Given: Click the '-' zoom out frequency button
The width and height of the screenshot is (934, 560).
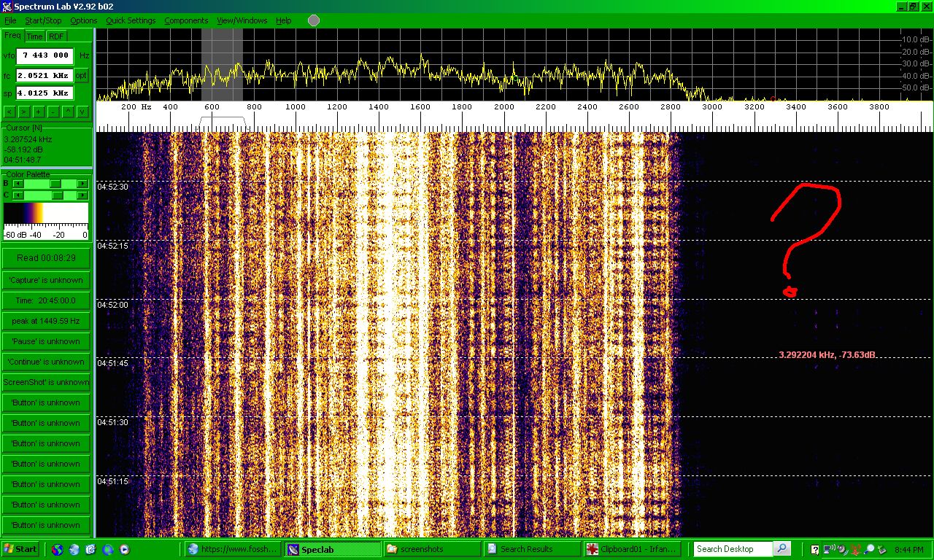Looking at the screenshot, I should (53, 112).
